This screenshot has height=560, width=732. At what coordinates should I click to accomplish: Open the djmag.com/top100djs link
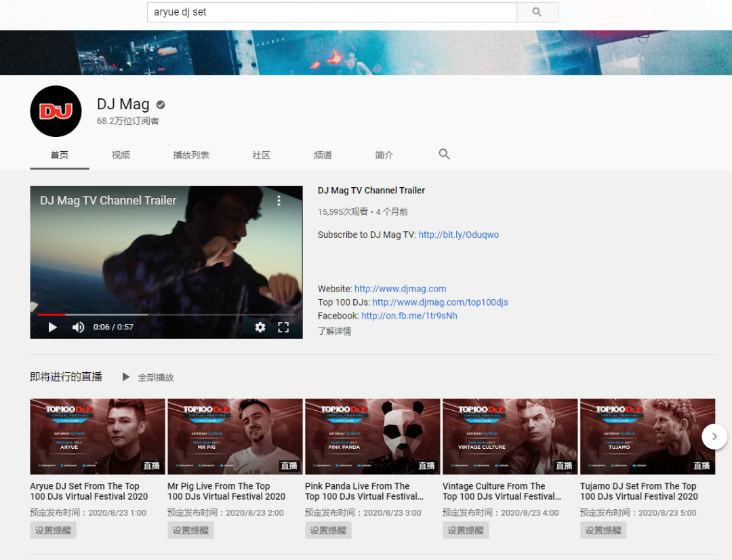pyautogui.click(x=441, y=302)
